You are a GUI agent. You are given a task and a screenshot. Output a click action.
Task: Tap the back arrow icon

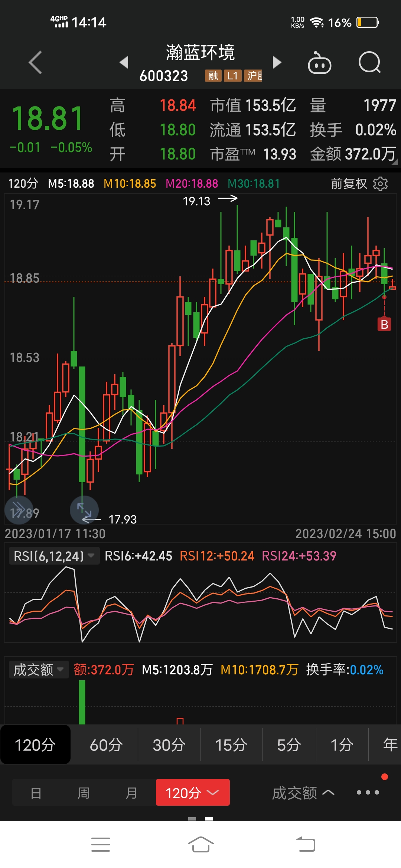click(x=36, y=62)
